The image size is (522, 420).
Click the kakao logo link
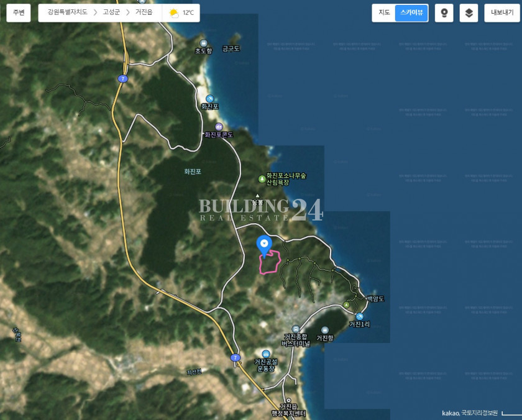click(450, 413)
